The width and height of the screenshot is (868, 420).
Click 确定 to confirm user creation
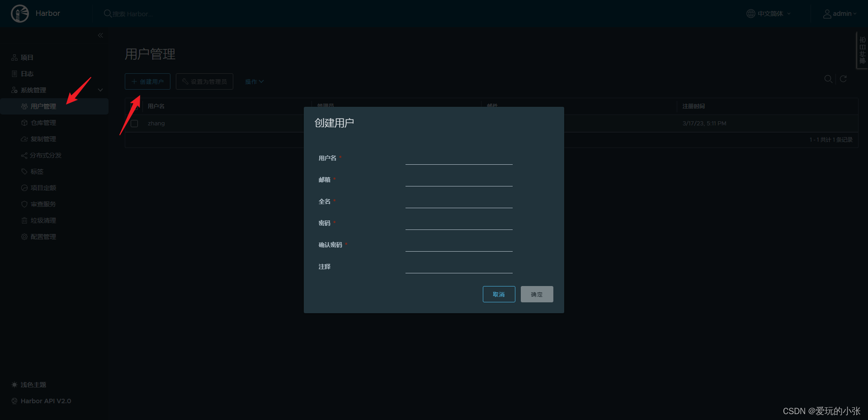pos(537,294)
